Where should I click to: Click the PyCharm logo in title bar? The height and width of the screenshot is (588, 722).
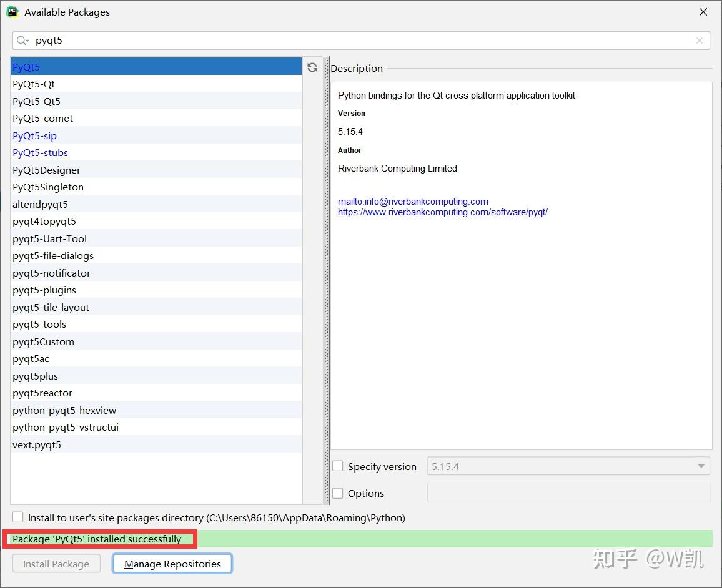[x=12, y=12]
